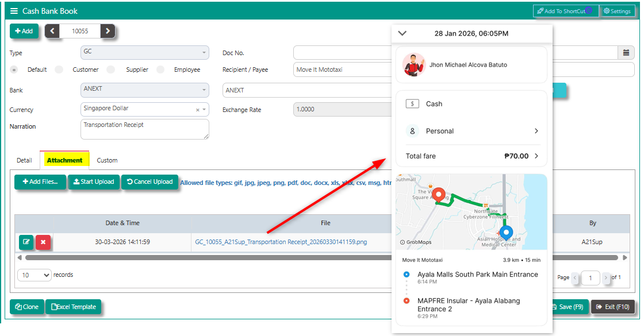Click the driver avatar photo

(x=413, y=65)
